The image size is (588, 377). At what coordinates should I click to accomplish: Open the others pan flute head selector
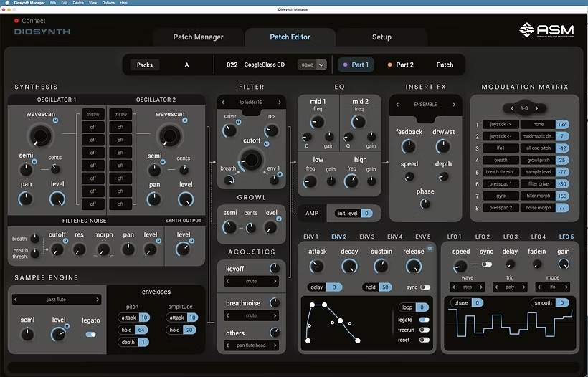pyautogui.click(x=250, y=346)
